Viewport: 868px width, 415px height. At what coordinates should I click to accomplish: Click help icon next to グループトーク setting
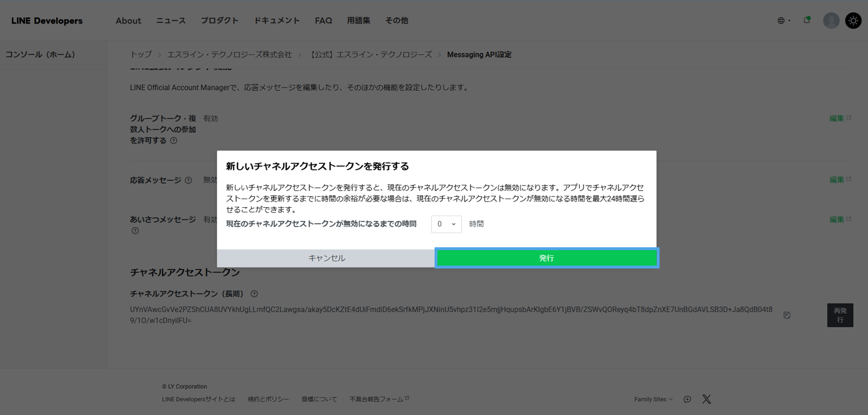(173, 141)
